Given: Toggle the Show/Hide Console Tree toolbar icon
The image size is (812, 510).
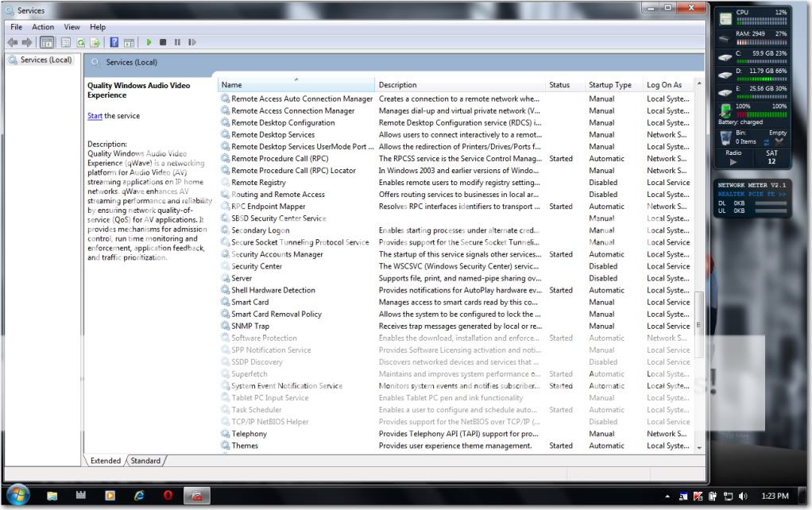Looking at the screenshot, I should coord(47,42).
